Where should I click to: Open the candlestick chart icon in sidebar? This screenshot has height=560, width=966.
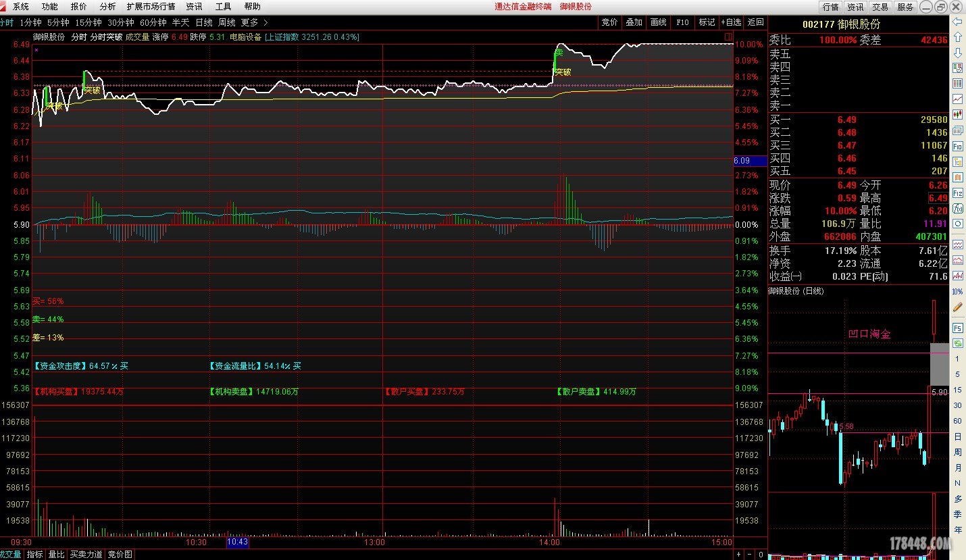957,114
